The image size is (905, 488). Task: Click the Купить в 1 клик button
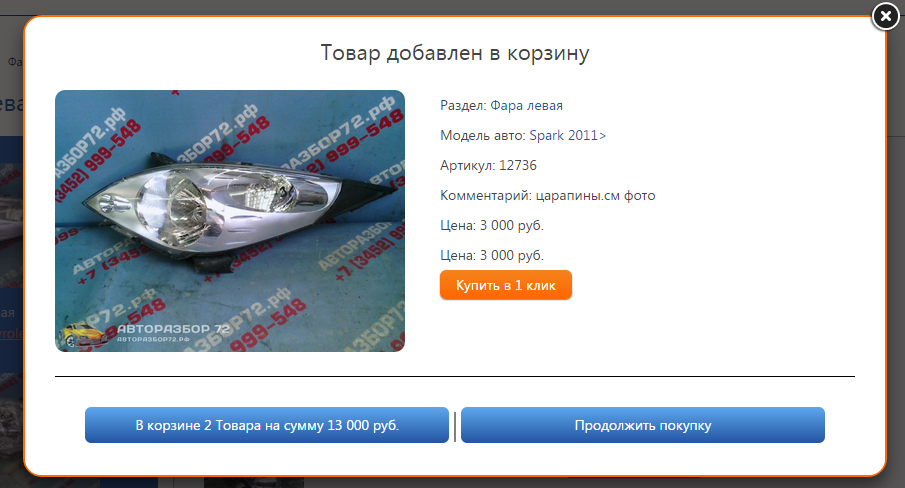click(506, 285)
